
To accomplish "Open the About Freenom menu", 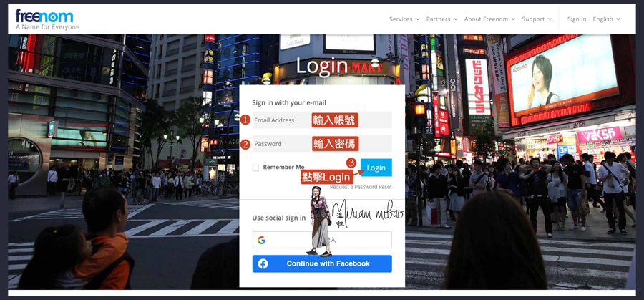I will [x=489, y=19].
